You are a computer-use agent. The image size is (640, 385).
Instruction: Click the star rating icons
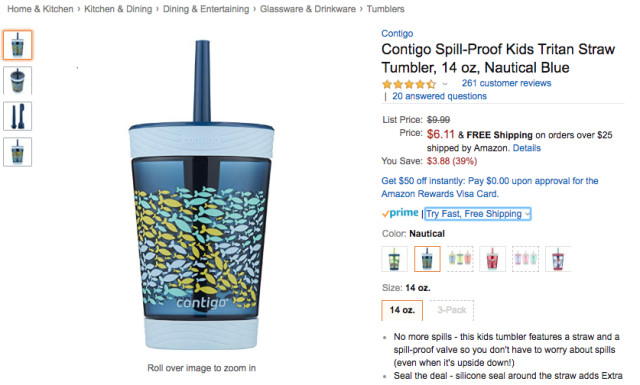(x=409, y=84)
